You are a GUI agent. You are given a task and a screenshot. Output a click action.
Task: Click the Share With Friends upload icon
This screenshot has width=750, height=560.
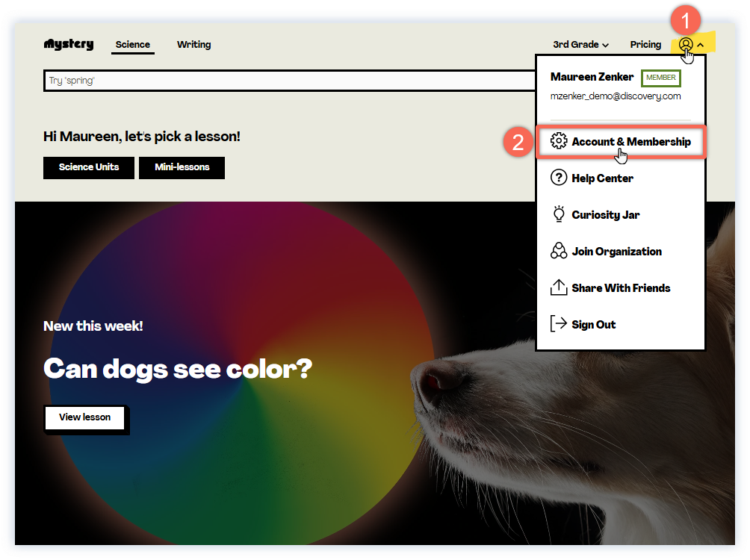click(559, 287)
